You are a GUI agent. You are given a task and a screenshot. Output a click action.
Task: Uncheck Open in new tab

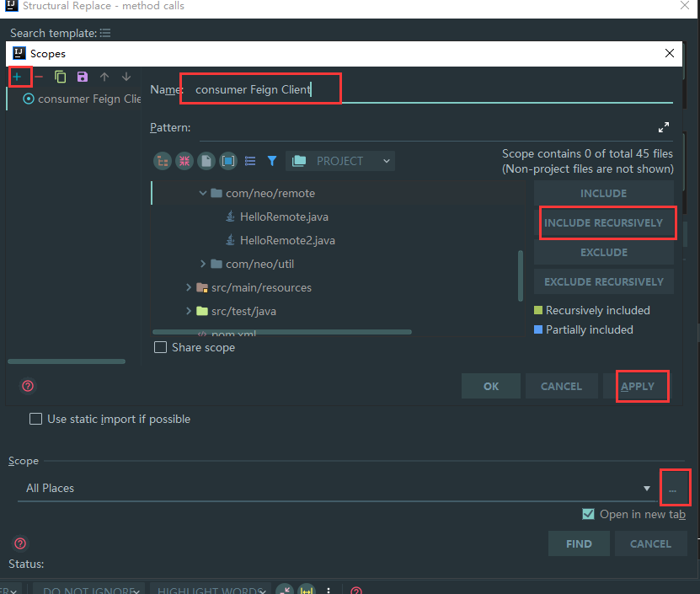(x=587, y=514)
